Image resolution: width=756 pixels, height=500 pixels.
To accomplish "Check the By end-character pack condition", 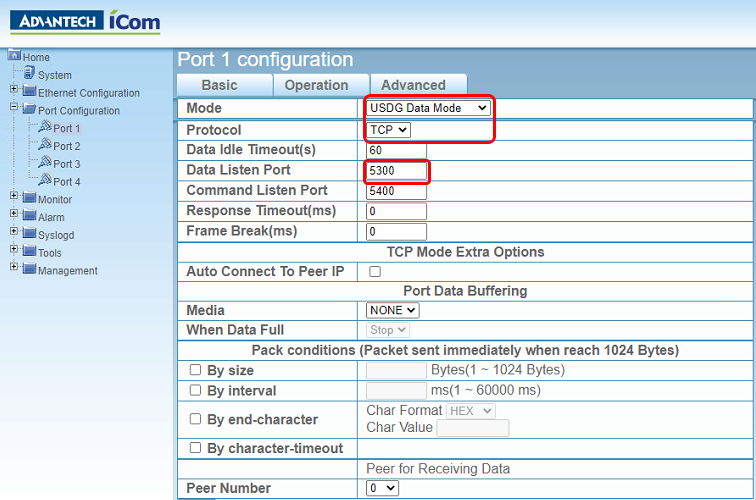I will [195, 419].
